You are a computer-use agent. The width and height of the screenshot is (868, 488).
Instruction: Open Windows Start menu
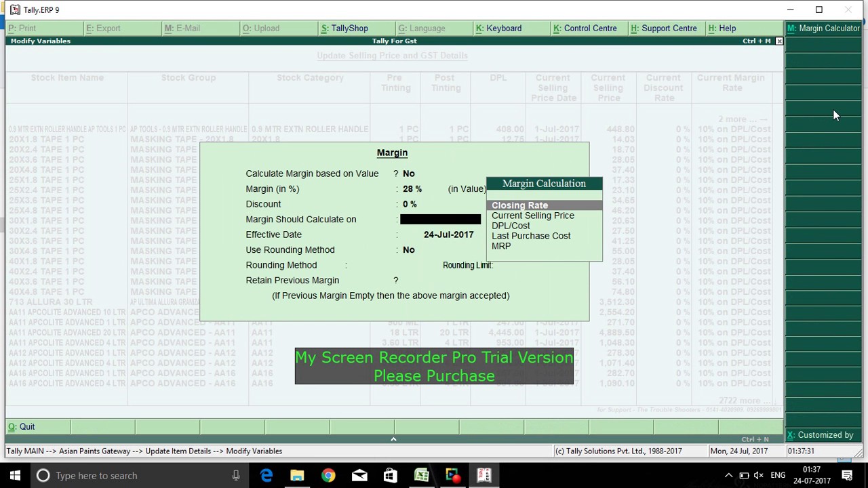point(15,476)
